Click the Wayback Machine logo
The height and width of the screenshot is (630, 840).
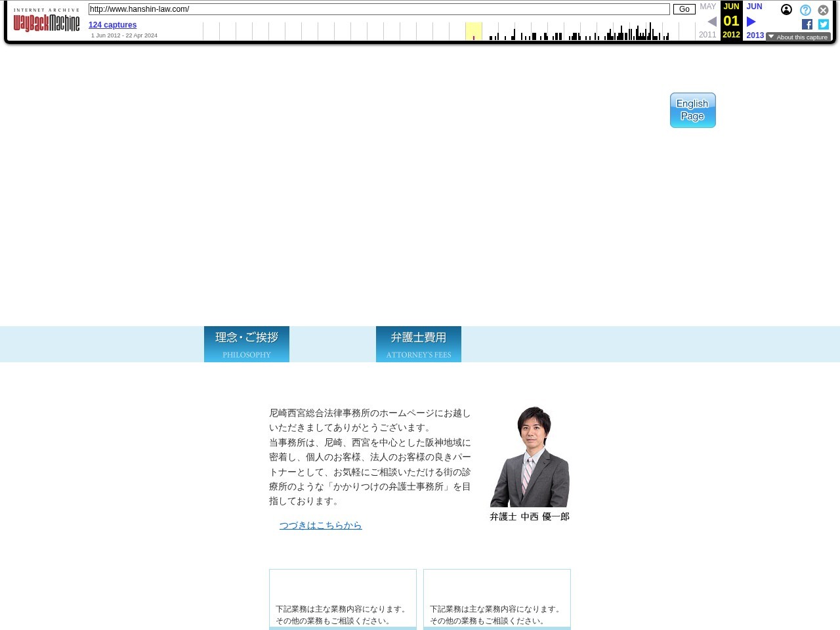pos(47,22)
